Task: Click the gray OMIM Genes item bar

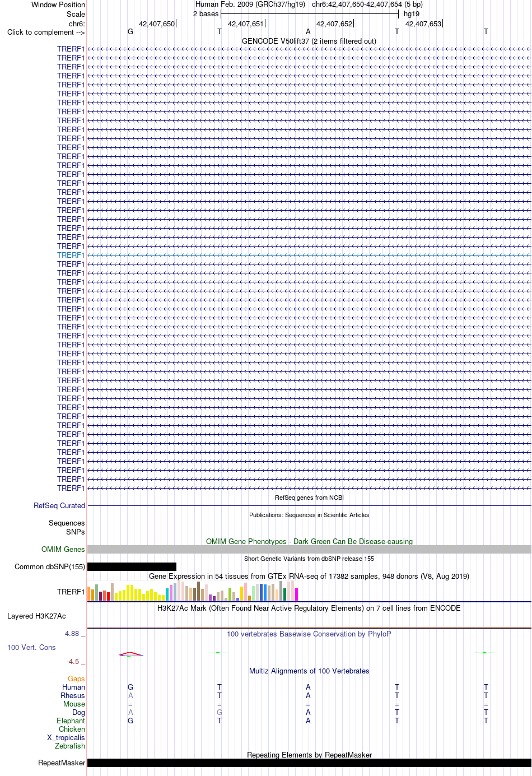Action: point(309,549)
